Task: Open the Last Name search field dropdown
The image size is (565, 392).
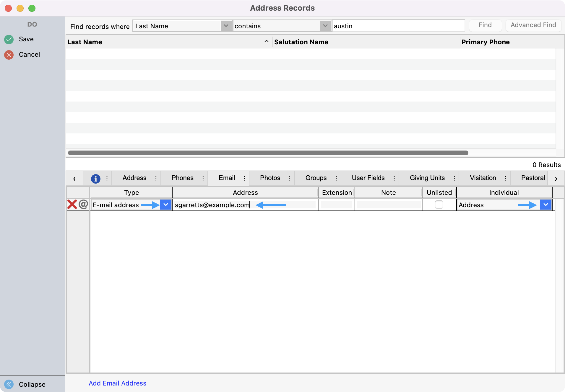Action: pyautogui.click(x=226, y=26)
